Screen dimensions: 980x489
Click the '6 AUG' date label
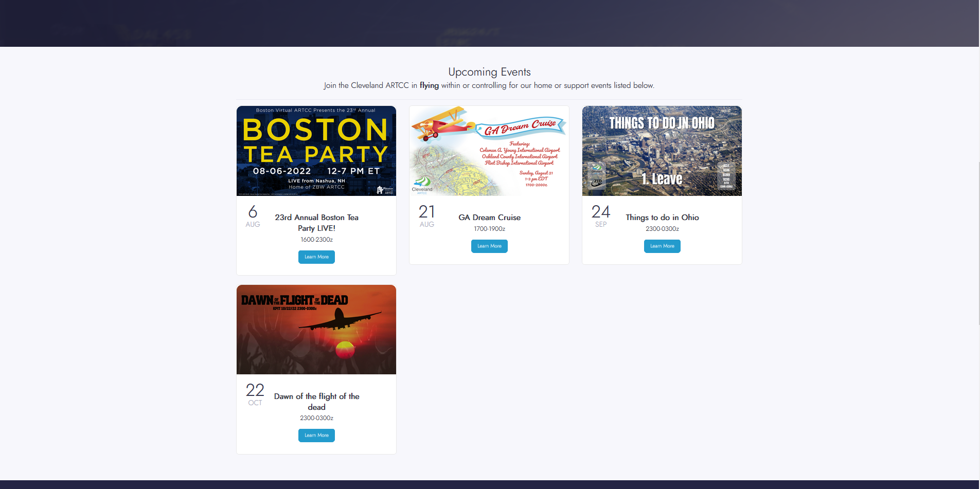coord(253,216)
